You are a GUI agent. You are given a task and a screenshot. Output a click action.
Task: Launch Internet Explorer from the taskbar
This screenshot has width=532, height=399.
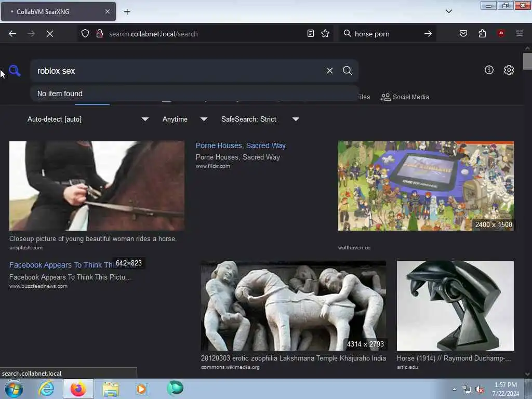(x=46, y=389)
